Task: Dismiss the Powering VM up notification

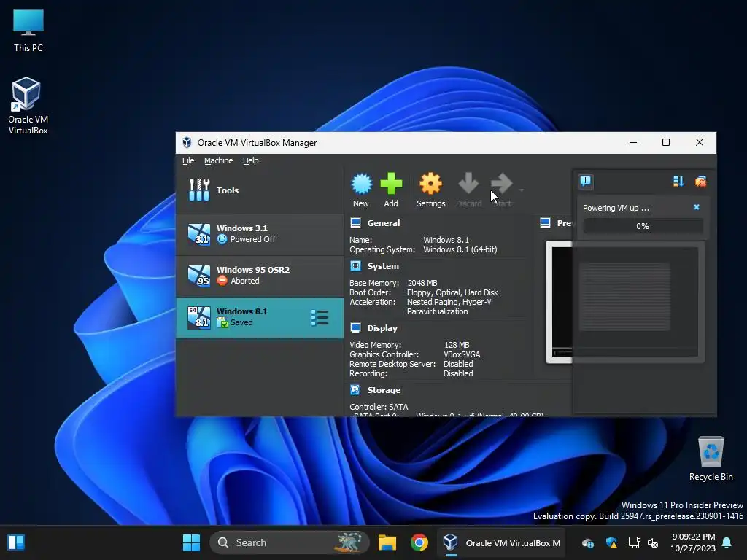Action: (697, 207)
